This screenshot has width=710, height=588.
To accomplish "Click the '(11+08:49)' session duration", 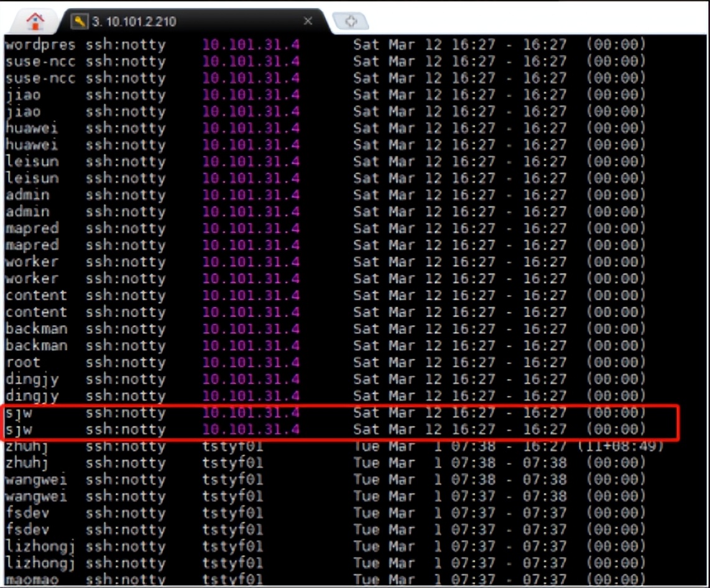I will tap(620, 446).
